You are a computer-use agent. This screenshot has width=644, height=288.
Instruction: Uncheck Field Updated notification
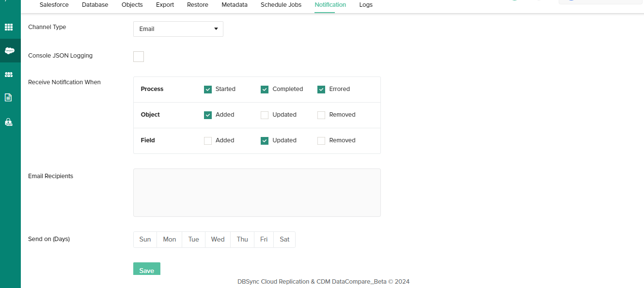pyautogui.click(x=265, y=141)
